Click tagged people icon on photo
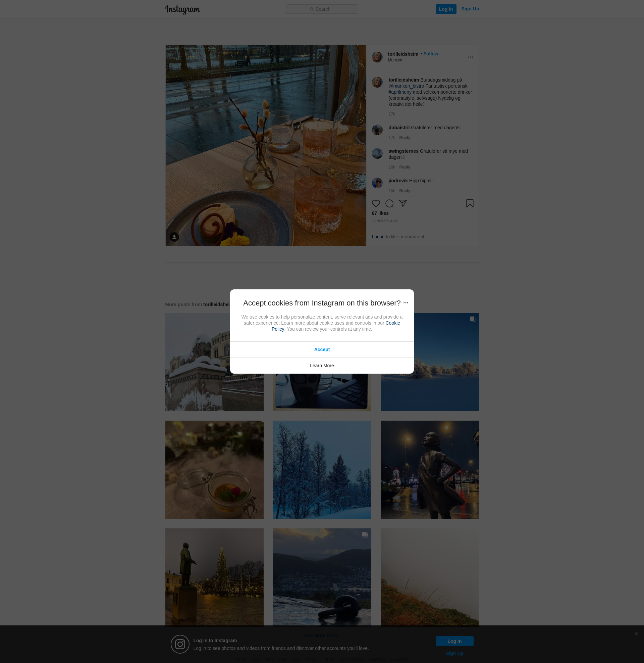 coord(174,237)
